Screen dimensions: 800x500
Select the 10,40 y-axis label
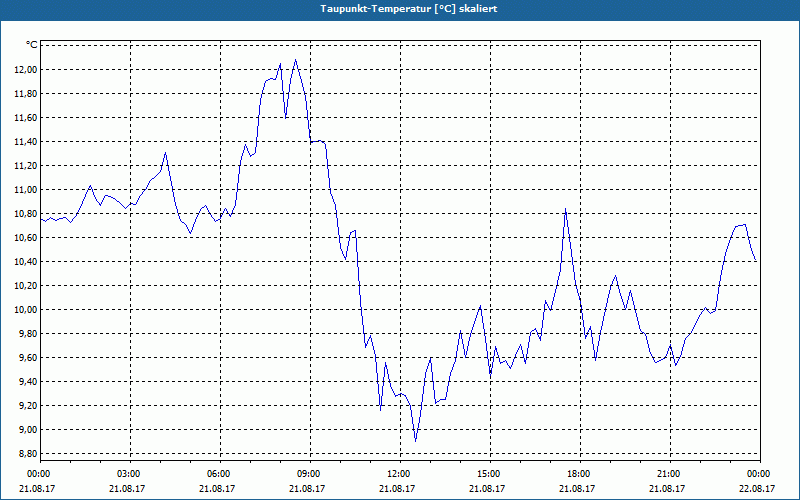26,262
